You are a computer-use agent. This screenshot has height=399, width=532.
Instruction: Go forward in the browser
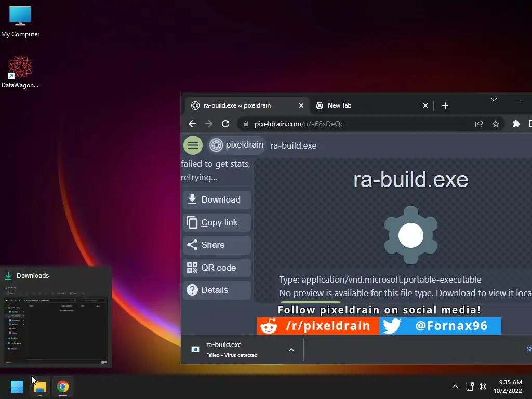pyautogui.click(x=209, y=124)
